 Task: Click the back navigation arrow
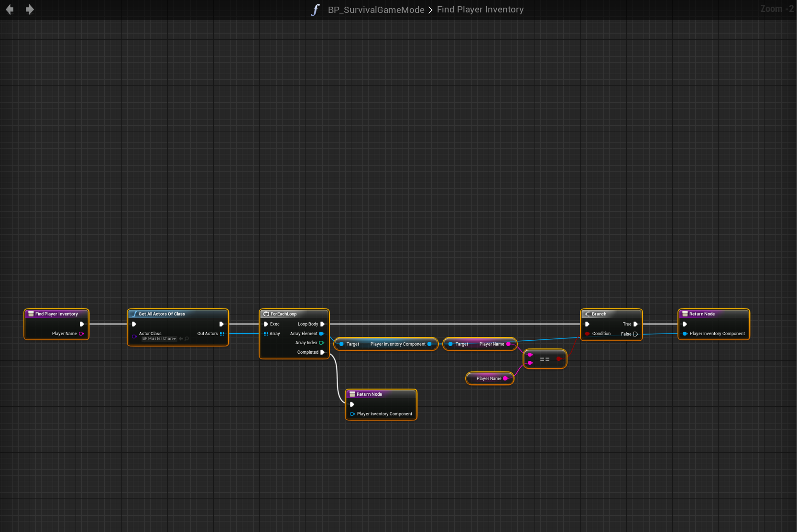click(x=10, y=10)
